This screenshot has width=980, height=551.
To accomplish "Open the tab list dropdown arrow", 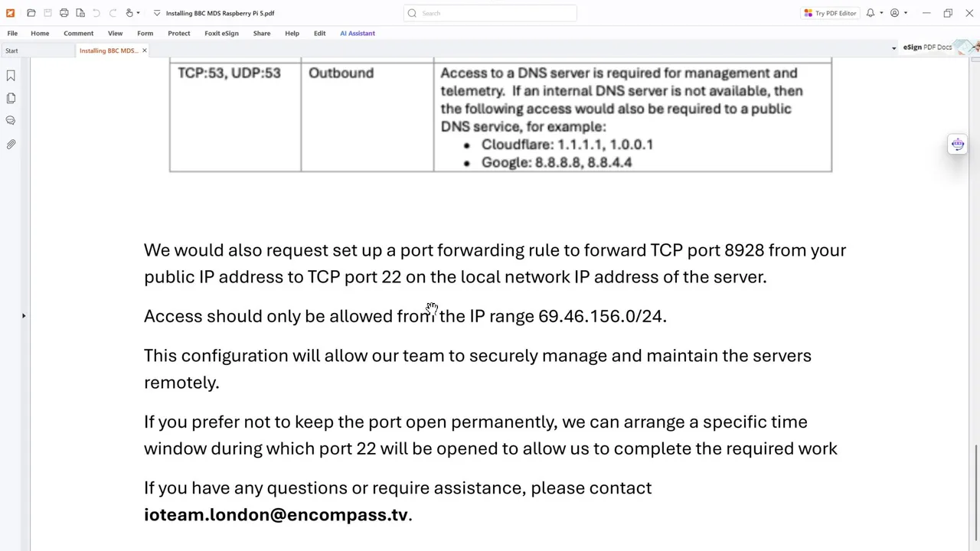I will coord(893,48).
